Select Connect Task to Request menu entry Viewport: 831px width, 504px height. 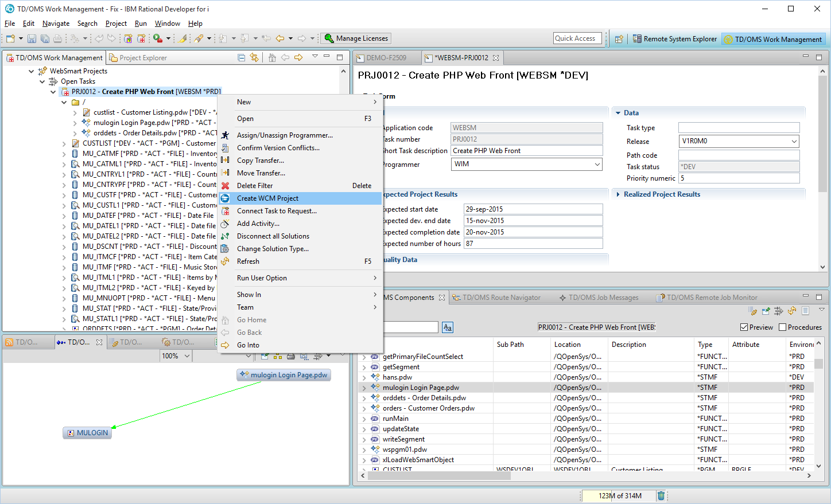point(300,211)
